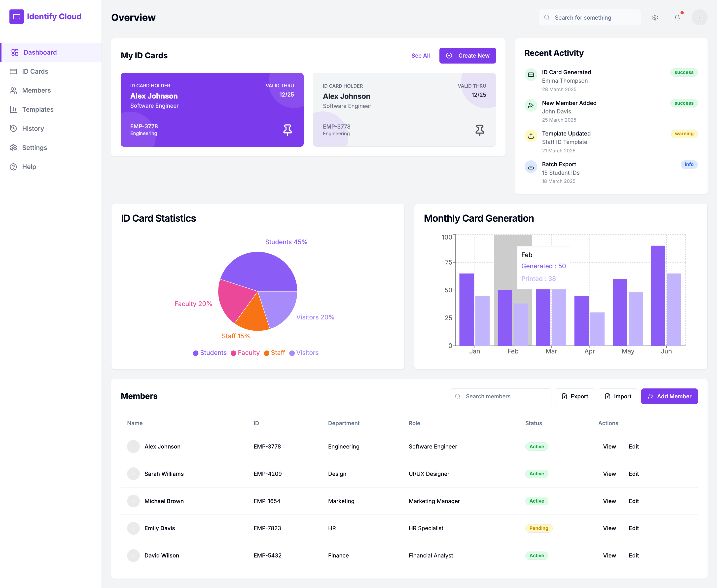
Task: Click See All link for ID cards
Action: (420, 56)
